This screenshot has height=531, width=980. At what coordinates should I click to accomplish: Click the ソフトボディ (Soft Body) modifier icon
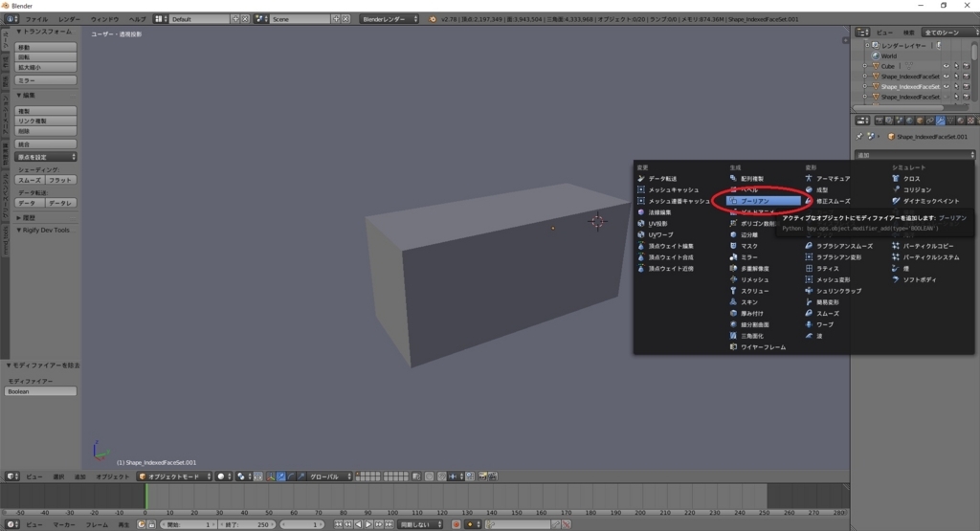click(896, 280)
